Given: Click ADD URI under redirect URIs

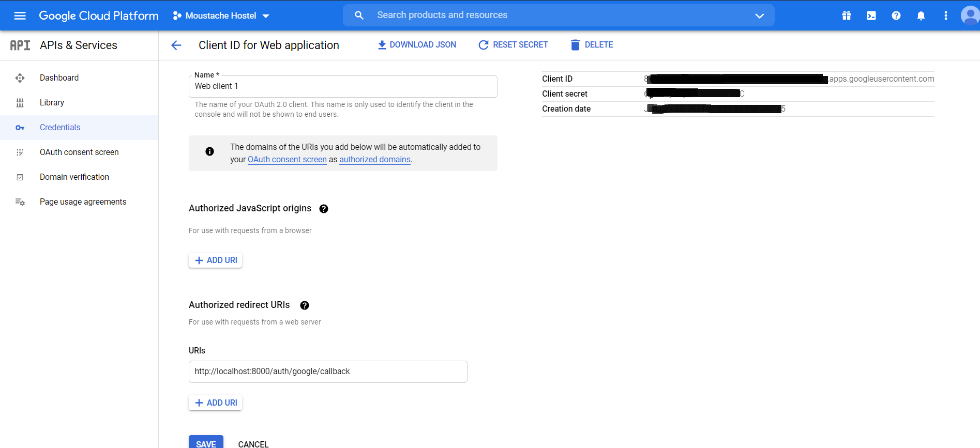Looking at the screenshot, I should pos(216,403).
